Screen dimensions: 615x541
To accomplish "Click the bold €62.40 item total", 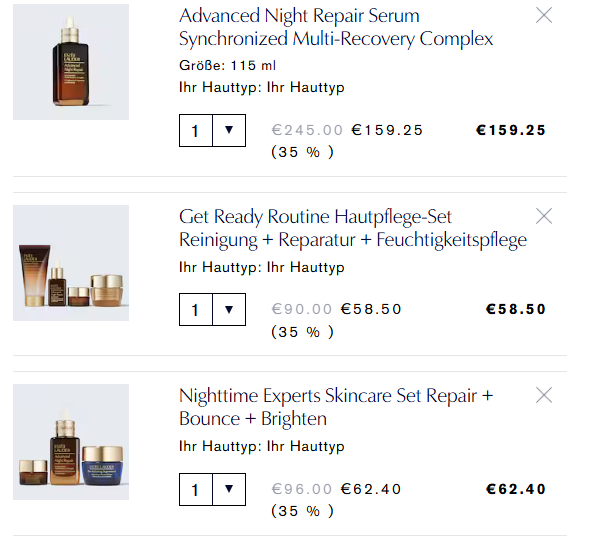I will pyautogui.click(x=516, y=489).
